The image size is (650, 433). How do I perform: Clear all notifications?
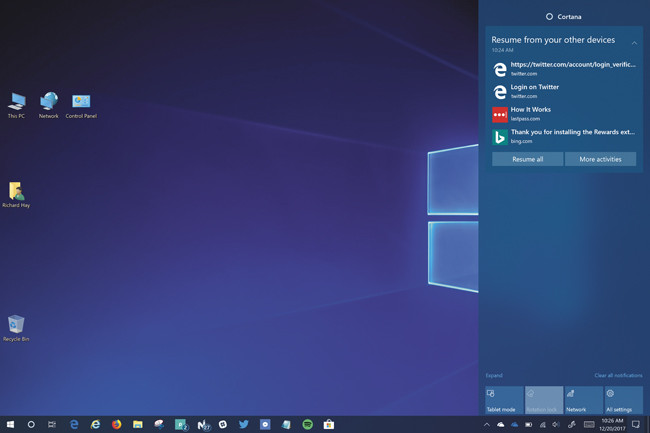pyautogui.click(x=618, y=375)
